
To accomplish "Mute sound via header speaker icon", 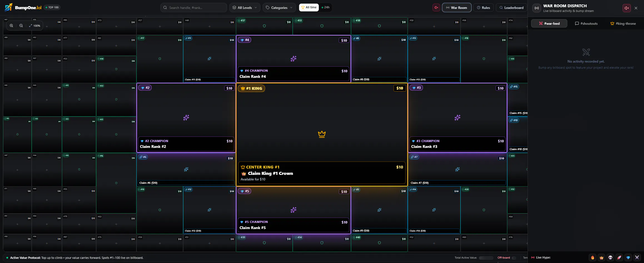I will 436,8.
